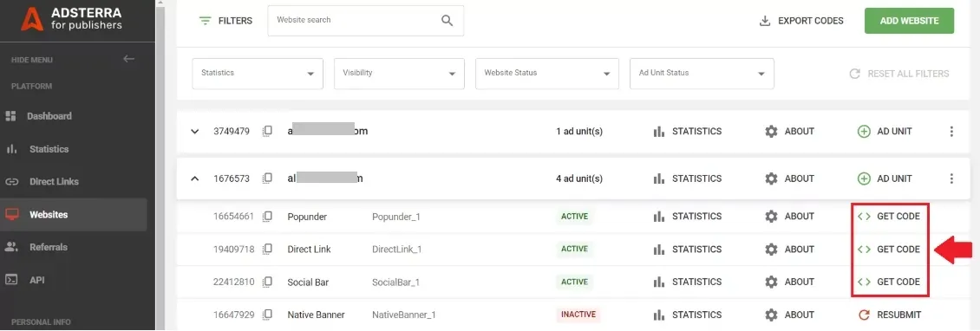Open Statistics in the sidebar
The image size is (980, 331).
click(x=49, y=149)
